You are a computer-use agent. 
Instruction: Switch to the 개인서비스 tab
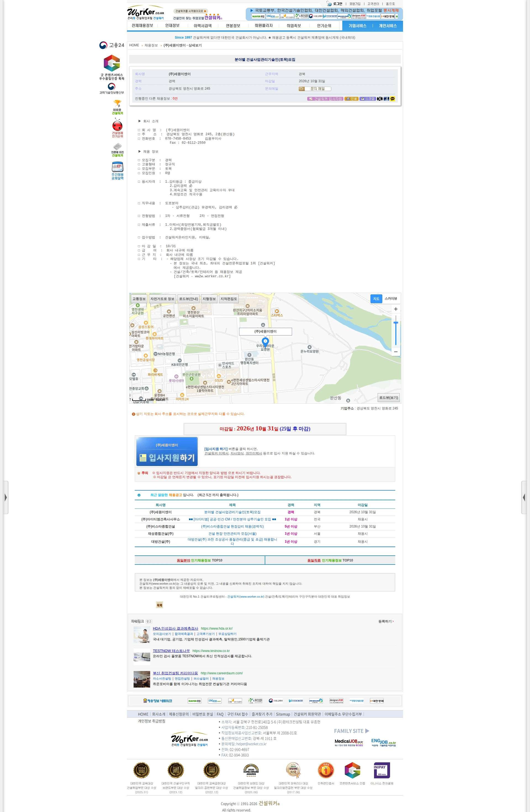coord(388,26)
